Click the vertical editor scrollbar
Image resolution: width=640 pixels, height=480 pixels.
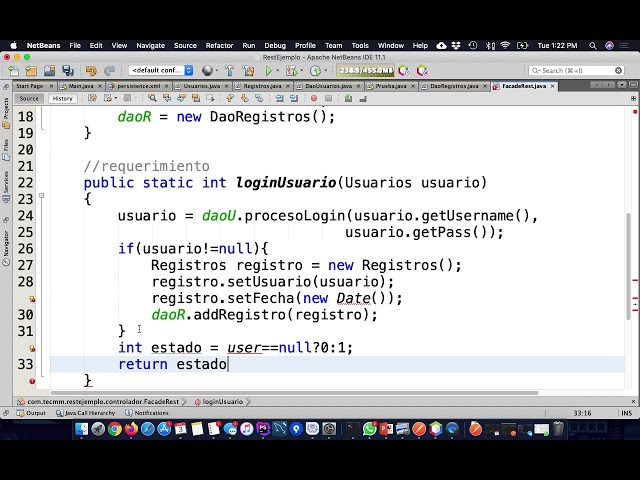click(629, 266)
